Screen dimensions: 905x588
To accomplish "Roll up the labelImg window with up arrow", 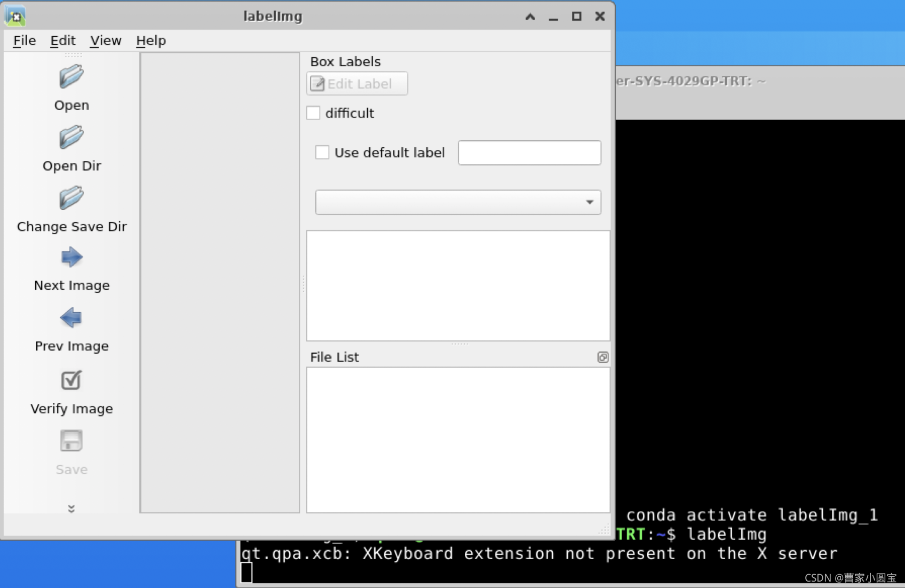I will tap(530, 17).
